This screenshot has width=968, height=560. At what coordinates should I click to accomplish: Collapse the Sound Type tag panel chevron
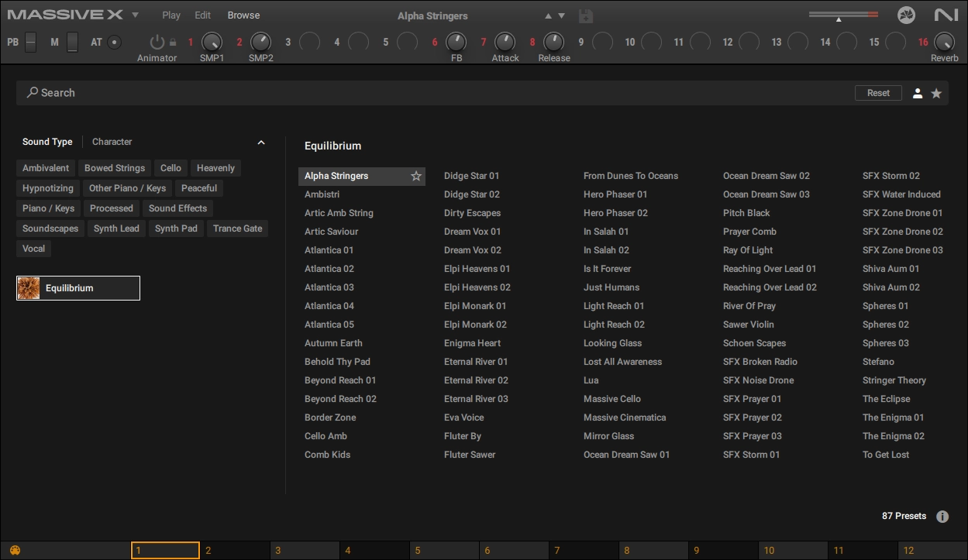click(x=261, y=143)
